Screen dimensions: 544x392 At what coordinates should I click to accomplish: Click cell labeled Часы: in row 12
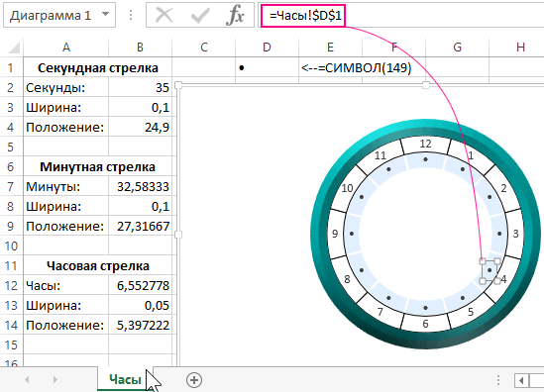tap(66, 286)
